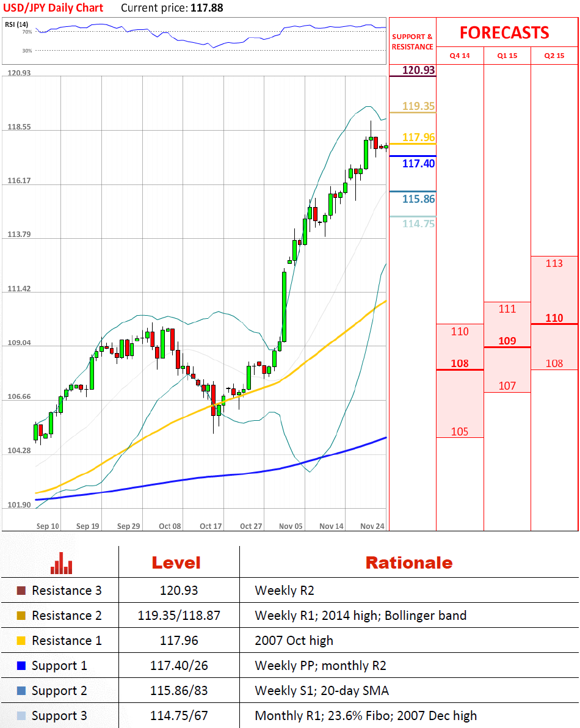Click the Nov 05 date axis label

pyautogui.click(x=291, y=526)
